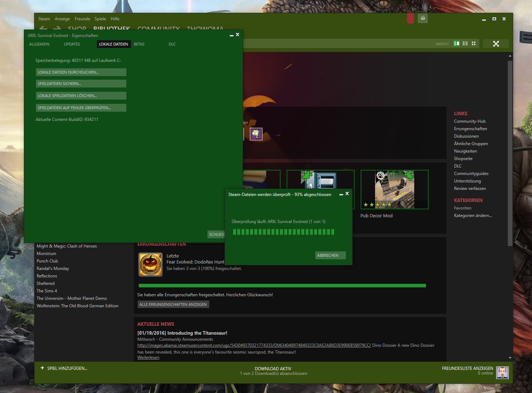Open the Steam menu
532x393 pixels.
44,19
